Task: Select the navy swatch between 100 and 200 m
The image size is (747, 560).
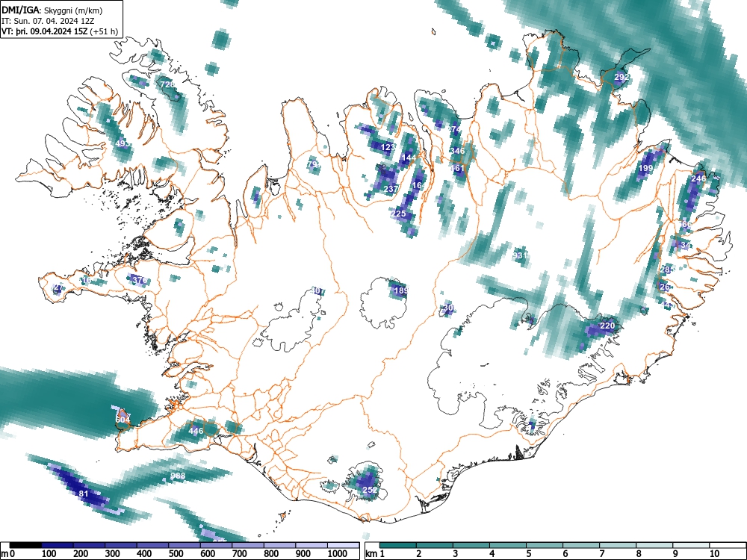Action: point(58,545)
